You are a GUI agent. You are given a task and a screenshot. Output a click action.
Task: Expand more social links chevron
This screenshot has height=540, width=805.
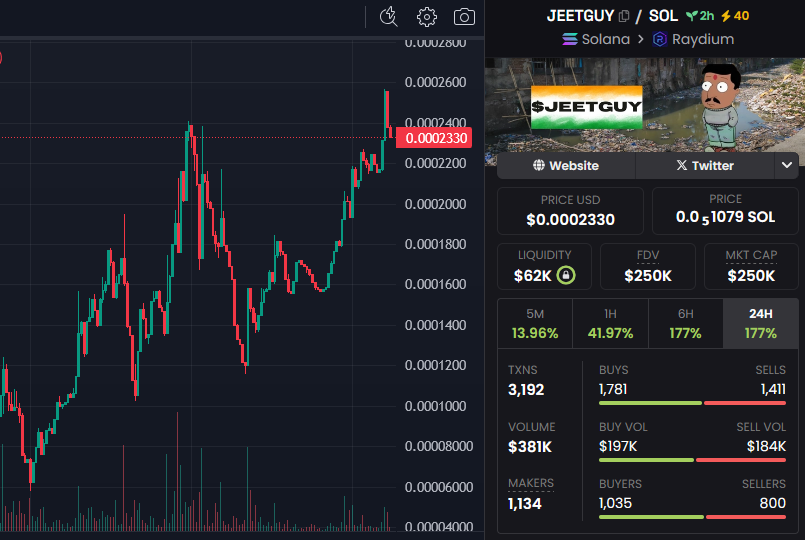787,165
